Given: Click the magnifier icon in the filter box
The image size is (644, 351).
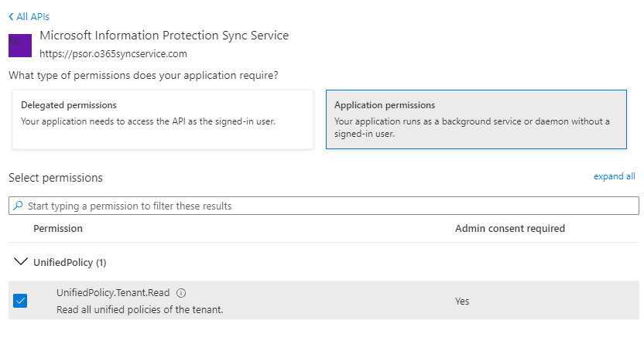Looking at the screenshot, I should click(17, 206).
